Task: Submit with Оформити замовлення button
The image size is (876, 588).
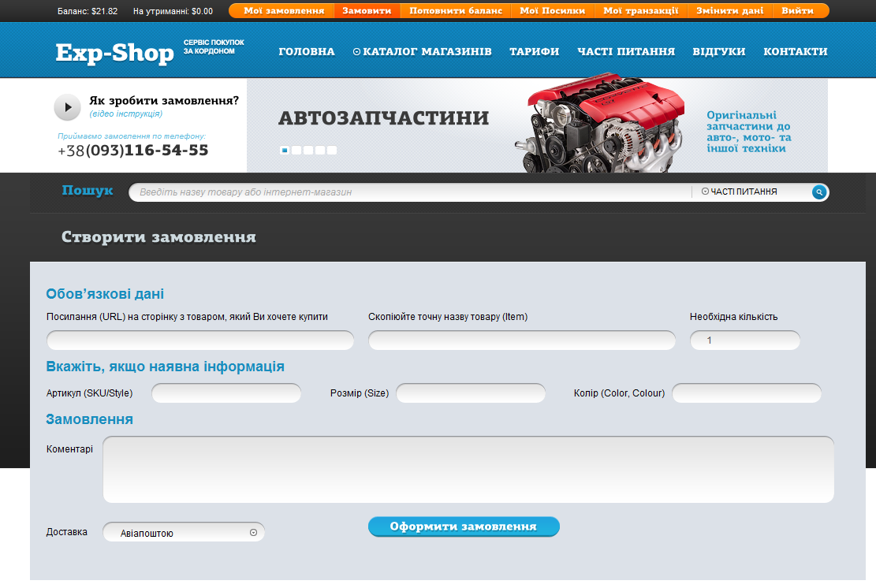Action: click(x=464, y=527)
